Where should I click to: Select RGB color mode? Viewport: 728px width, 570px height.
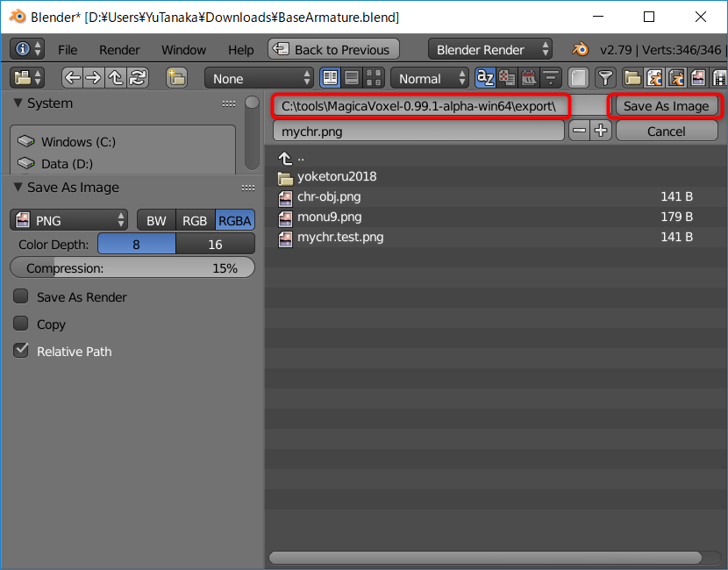pyautogui.click(x=195, y=220)
